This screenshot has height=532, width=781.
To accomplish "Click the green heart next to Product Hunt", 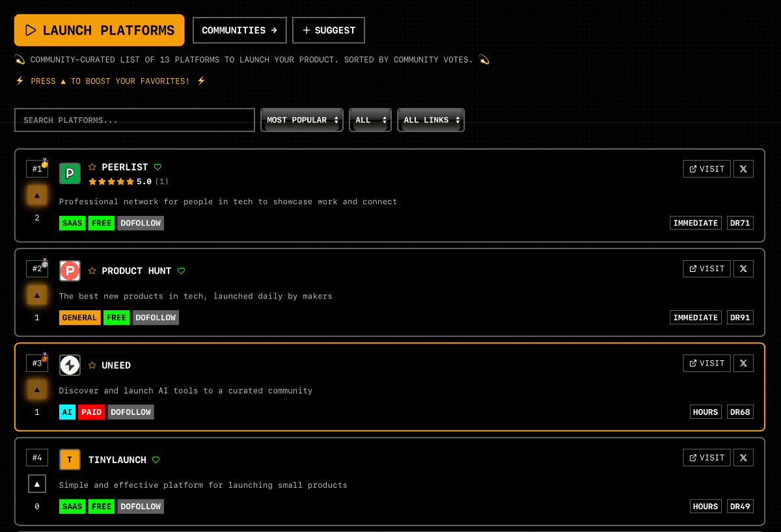I will coord(181,271).
